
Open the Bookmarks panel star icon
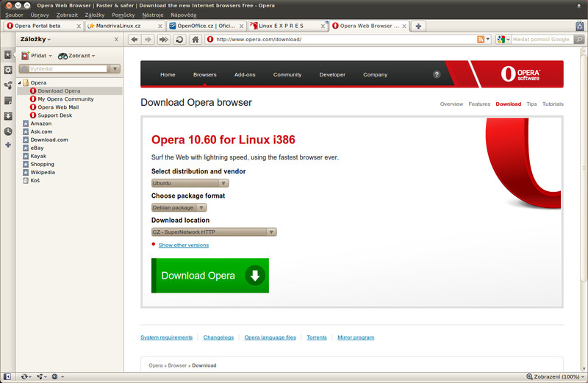(8, 55)
